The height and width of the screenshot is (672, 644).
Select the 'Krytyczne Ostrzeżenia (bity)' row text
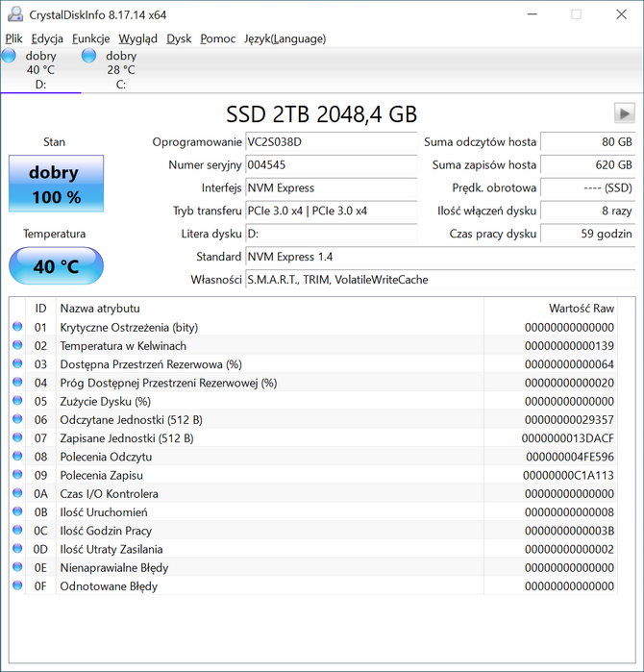(129, 328)
